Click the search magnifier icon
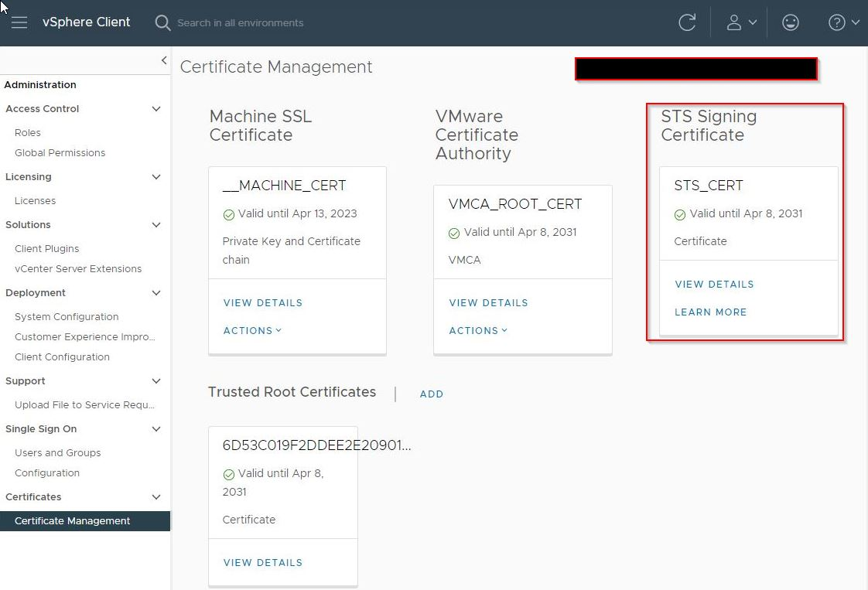Viewport: 868px width, 590px height. tap(162, 22)
